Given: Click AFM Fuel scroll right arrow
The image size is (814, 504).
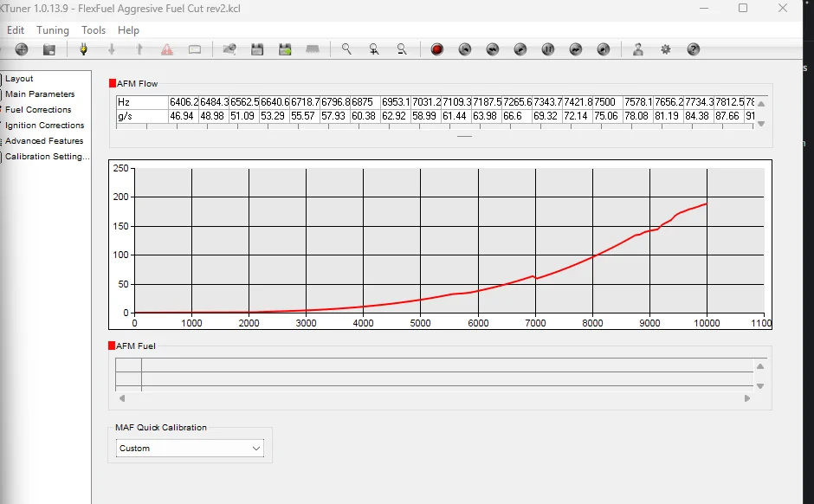Looking at the screenshot, I should coord(747,398).
